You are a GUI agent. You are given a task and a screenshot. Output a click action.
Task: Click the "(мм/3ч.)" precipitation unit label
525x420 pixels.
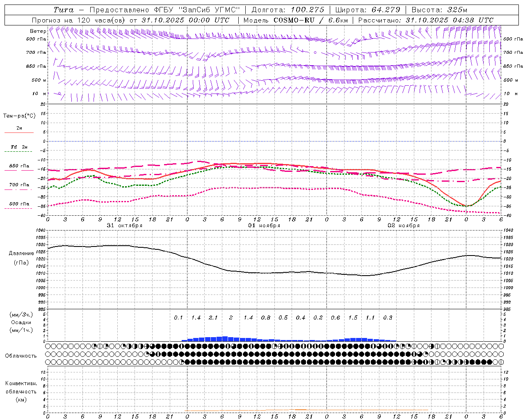pos(21,315)
